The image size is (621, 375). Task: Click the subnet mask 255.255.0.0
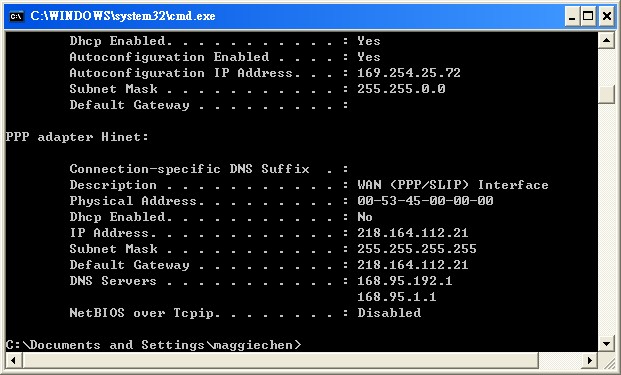click(401, 89)
